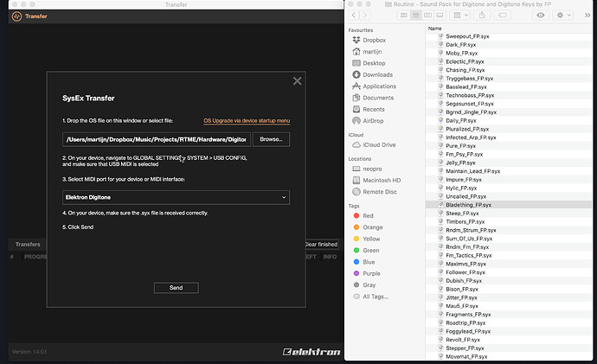Switch Finder to icon view

point(403,16)
